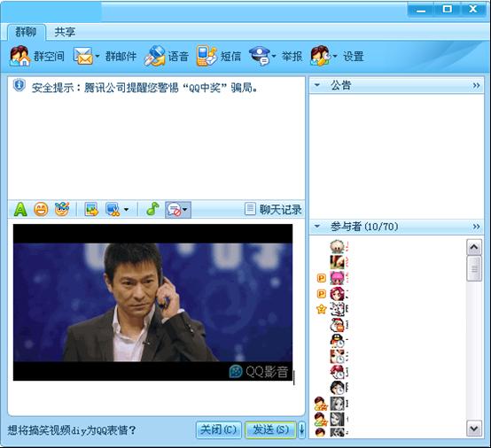Click the participant list scroll down arrow
The image size is (491, 448).
pos(474,428)
